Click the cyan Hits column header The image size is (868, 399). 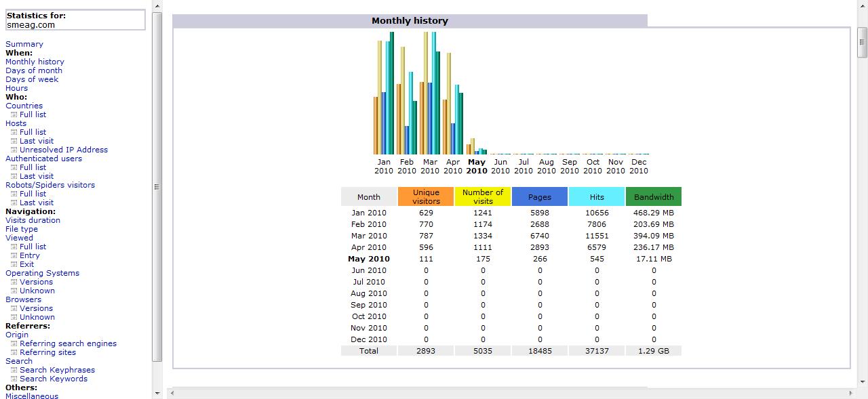(597, 196)
